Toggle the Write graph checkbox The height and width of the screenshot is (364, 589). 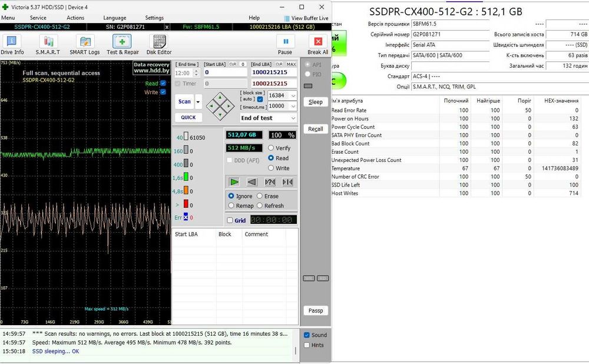click(x=163, y=92)
